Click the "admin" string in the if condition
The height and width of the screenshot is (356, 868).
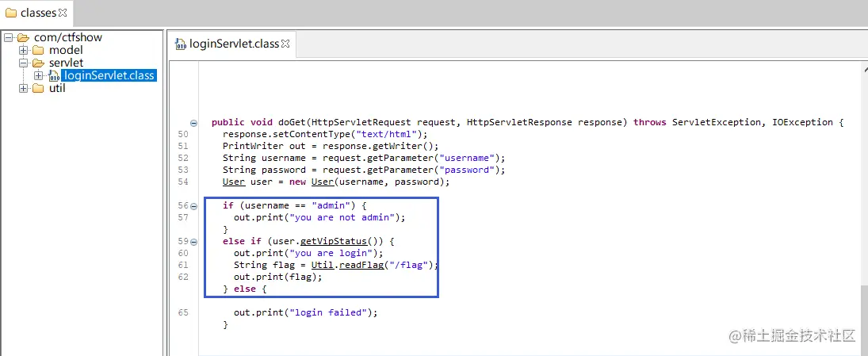[x=331, y=205]
